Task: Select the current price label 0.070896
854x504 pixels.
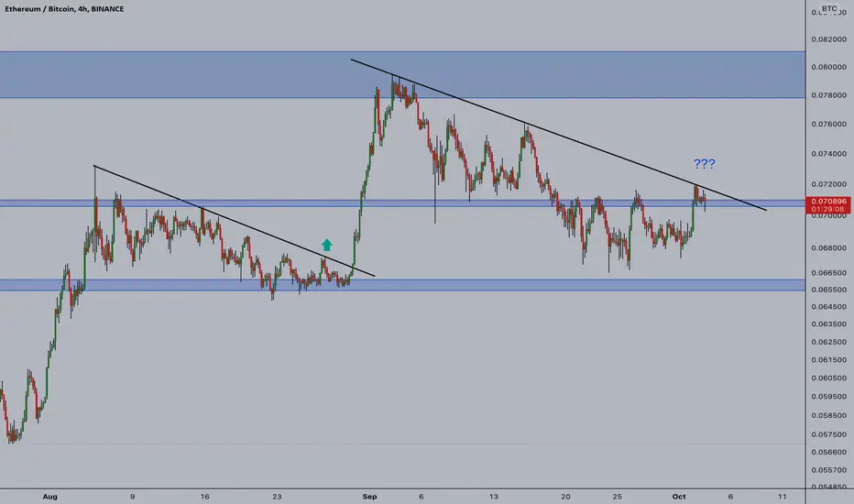Action: click(x=827, y=202)
